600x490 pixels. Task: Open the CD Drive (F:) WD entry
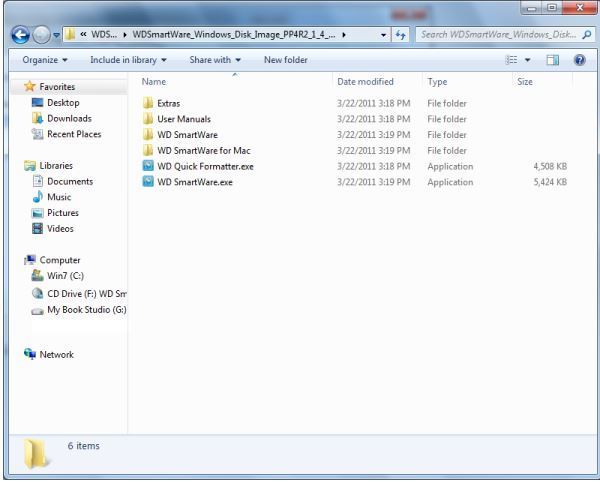click(87, 294)
